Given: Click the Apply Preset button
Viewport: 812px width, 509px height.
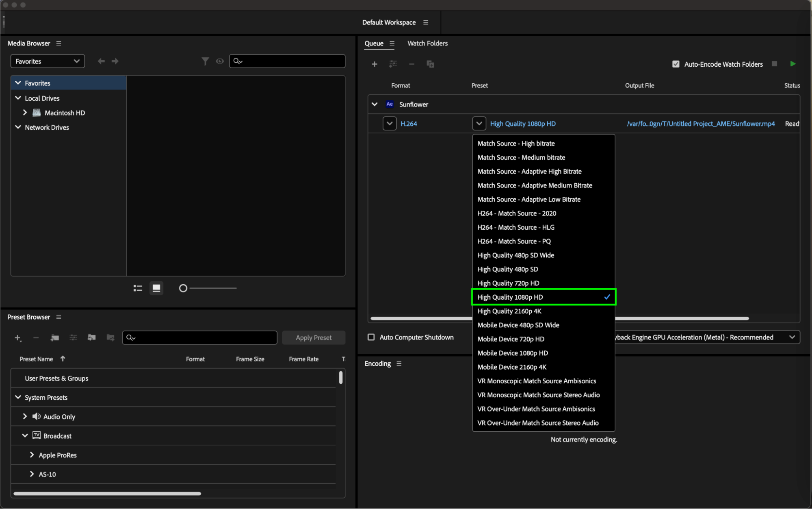Looking at the screenshot, I should 314,337.
